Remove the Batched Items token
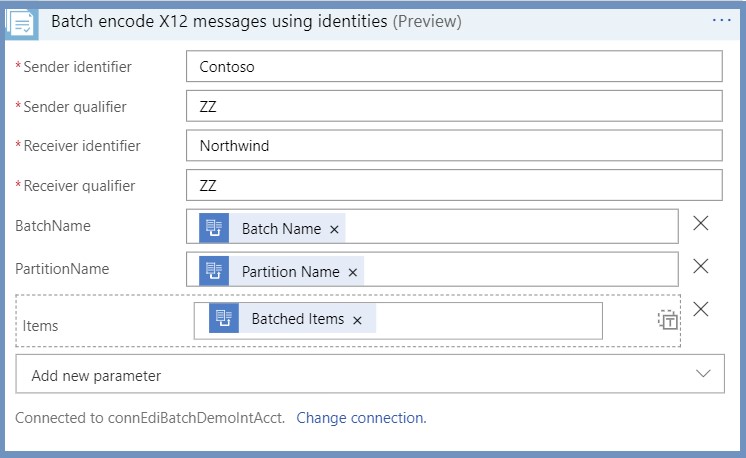The width and height of the screenshot is (746, 458). tap(357, 321)
